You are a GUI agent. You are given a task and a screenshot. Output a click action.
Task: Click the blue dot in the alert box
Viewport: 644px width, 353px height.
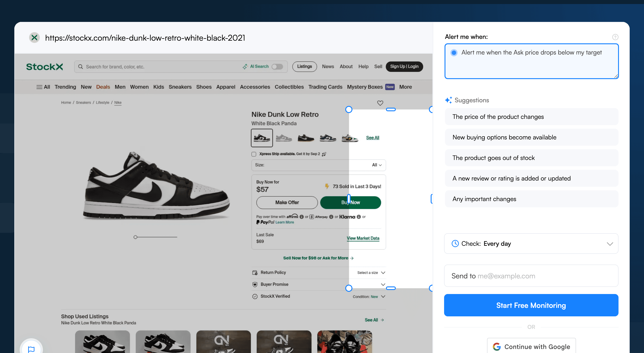pos(454,53)
